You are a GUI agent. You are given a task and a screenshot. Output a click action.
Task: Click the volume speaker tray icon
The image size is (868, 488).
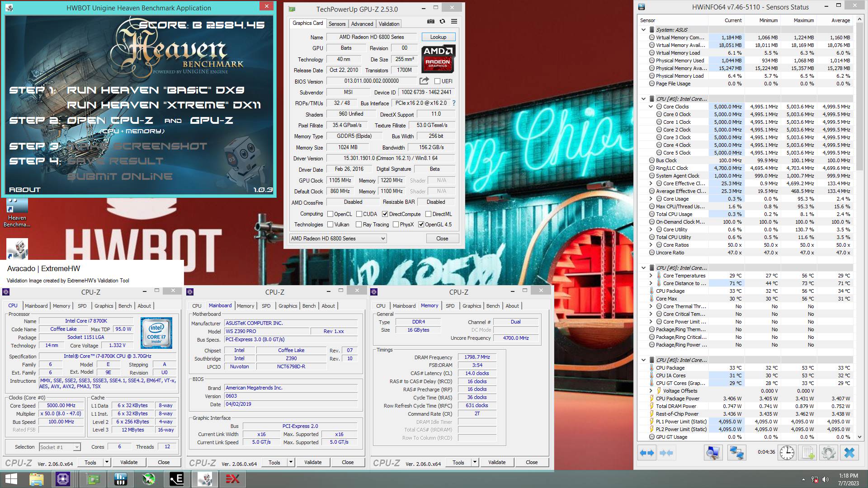pos(826,479)
